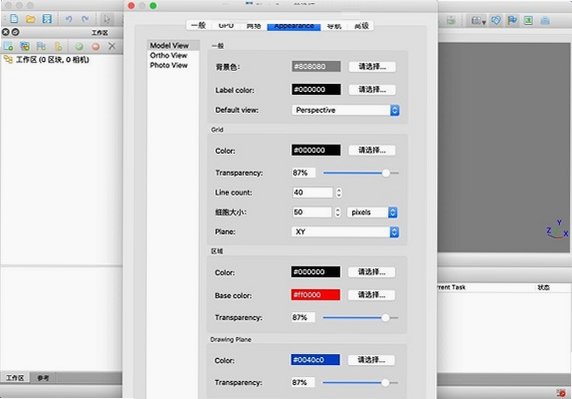Viewport: 572px width, 399px height.
Task: Click the Undo arrow in main toolbar
Action: point(68,19)
